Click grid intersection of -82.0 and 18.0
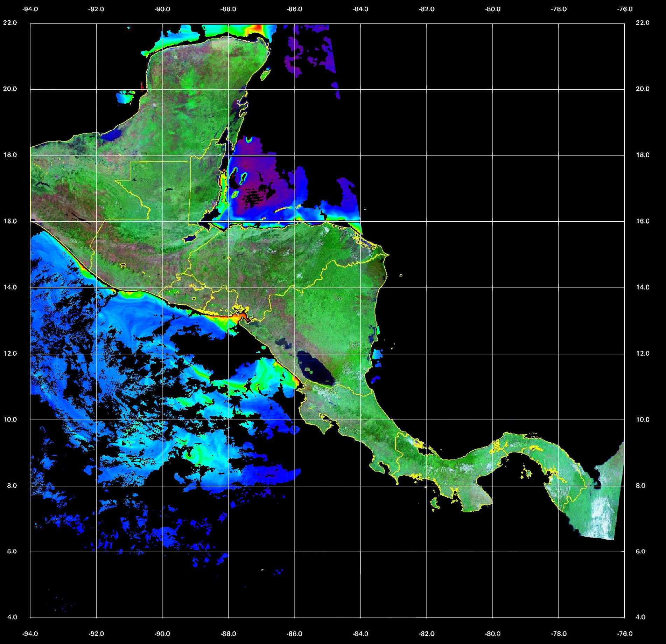 click(426, 155)
